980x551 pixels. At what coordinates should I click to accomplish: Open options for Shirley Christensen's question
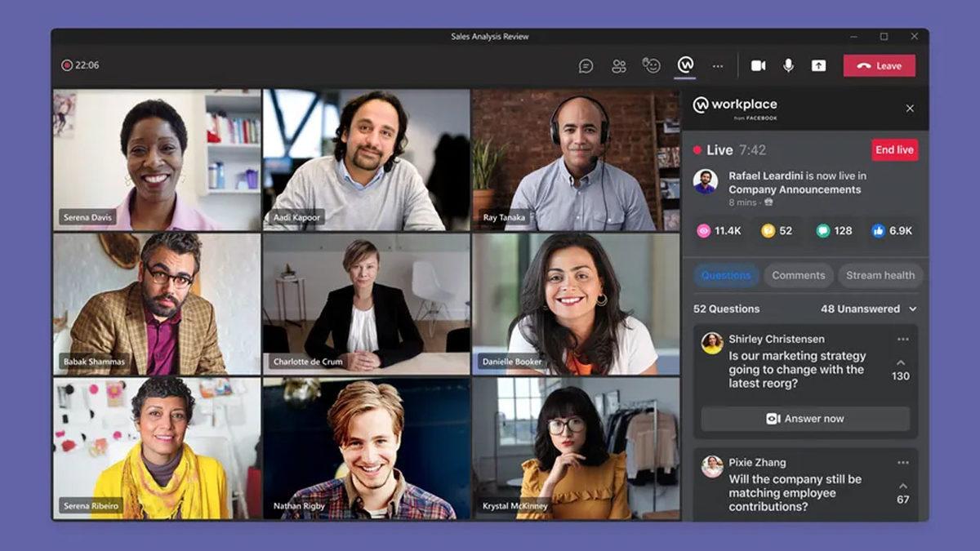(x=902, y=338)
